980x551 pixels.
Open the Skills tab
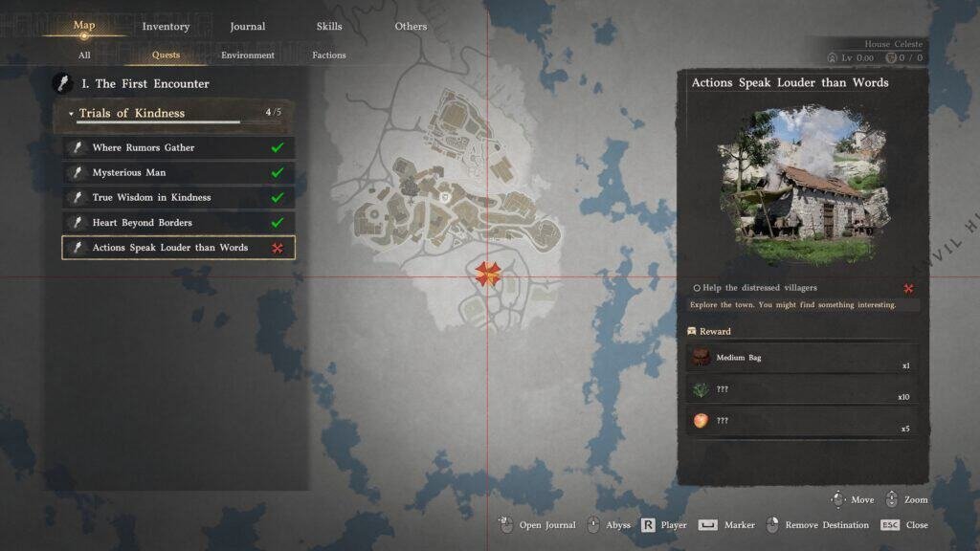[328, 27]
